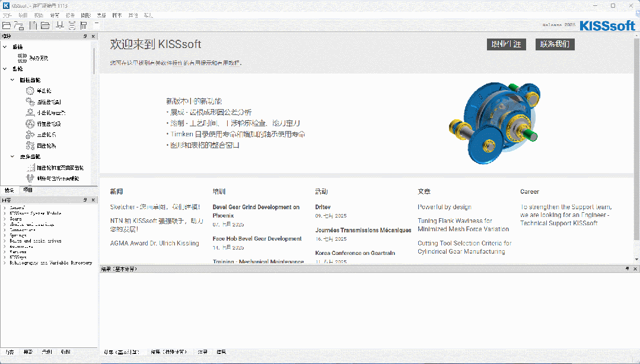Open the Sketcher news link
The height and width of the screenshot is (364, 640).
tap(155, 207)
